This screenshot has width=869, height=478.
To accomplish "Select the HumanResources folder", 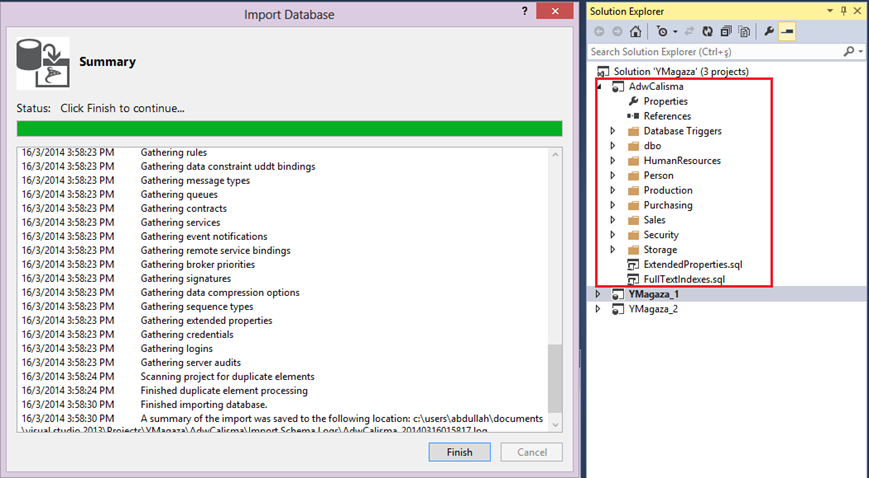I will click(x=682, y=161).
